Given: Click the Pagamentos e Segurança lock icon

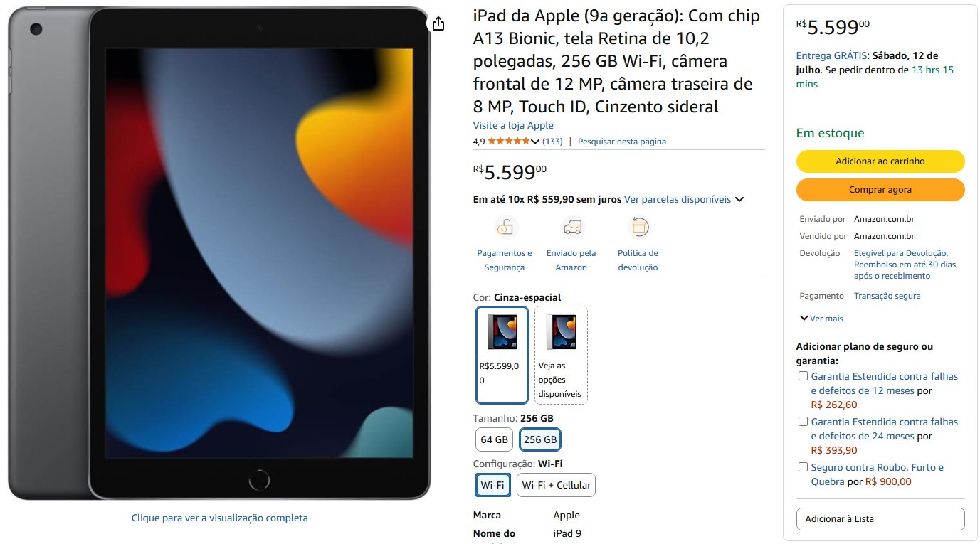Looking at the screenshot, I should pos(505,228).
